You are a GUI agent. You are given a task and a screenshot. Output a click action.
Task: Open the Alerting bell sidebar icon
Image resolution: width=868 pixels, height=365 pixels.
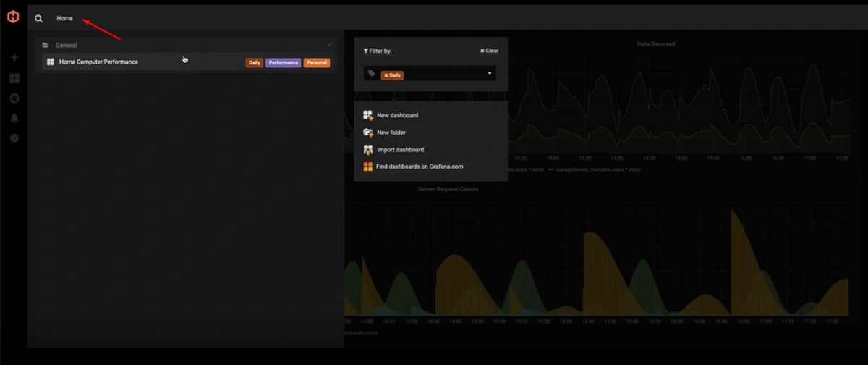tap(14, 118)
